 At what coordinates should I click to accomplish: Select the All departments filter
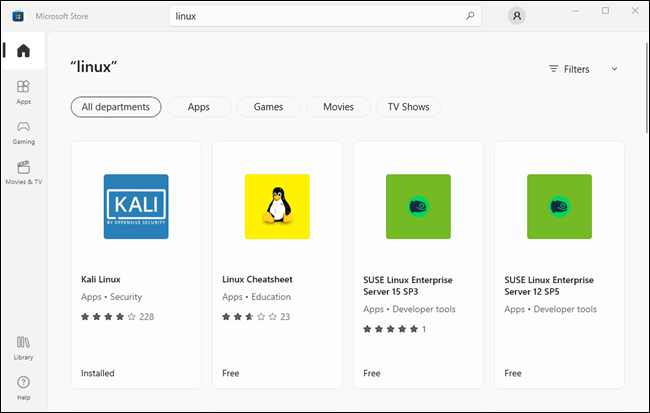tap(116, 107)
